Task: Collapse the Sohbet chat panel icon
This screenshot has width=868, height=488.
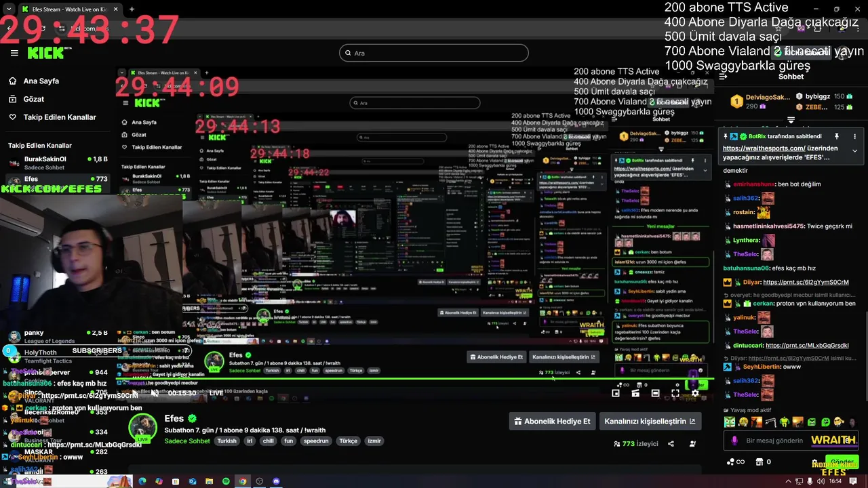Action: pyautogui.click(x=723, y=77)
